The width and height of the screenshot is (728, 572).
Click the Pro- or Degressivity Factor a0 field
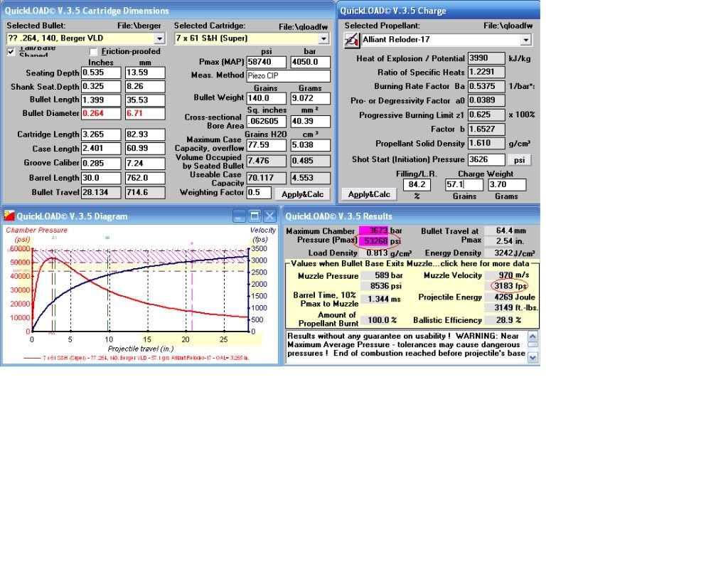(x=486, y=100)
